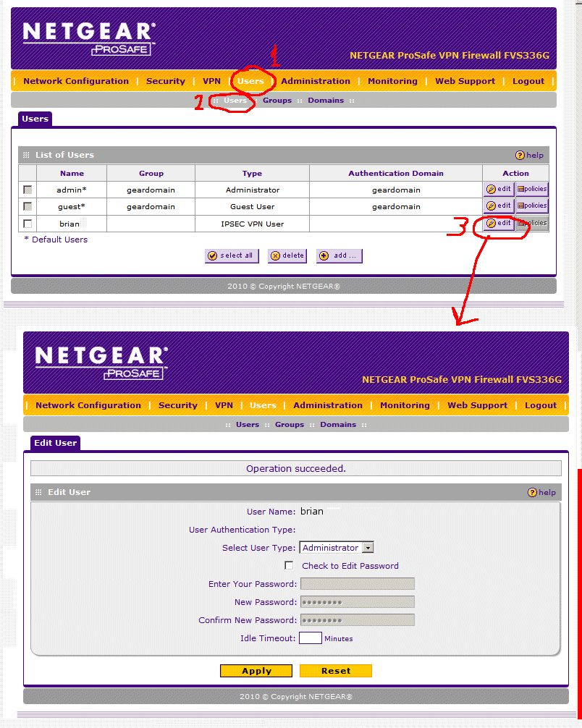
Task: Select the Users tab above the List of Users
Action: click(x=35, y=119)
